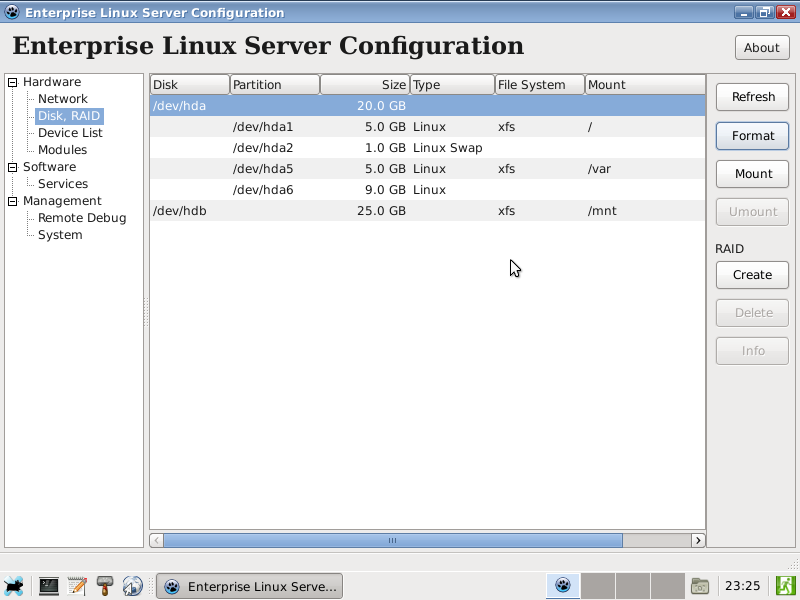Switch to the second workspace in pager
This screenshot has width=800, height=600.
pos(597,586)
